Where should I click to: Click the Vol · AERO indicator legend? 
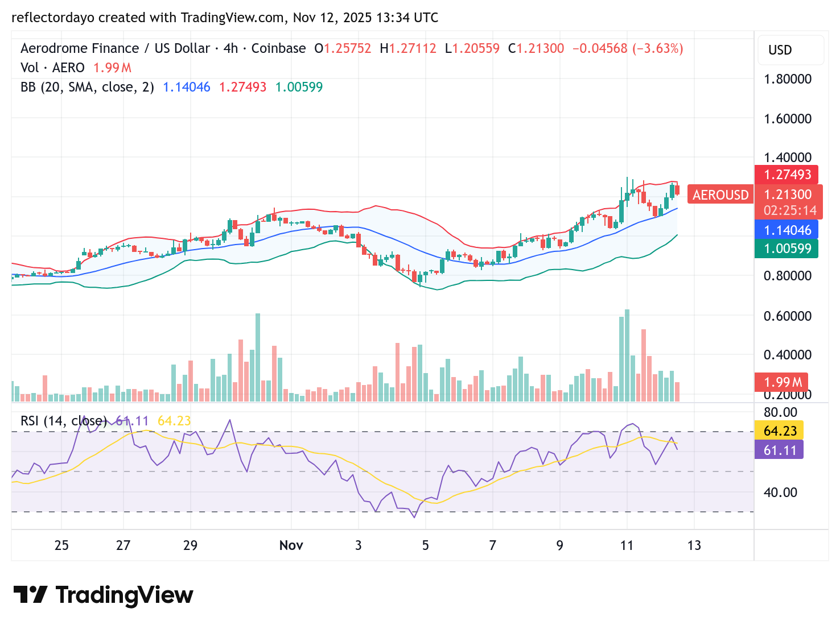point(52,68)
